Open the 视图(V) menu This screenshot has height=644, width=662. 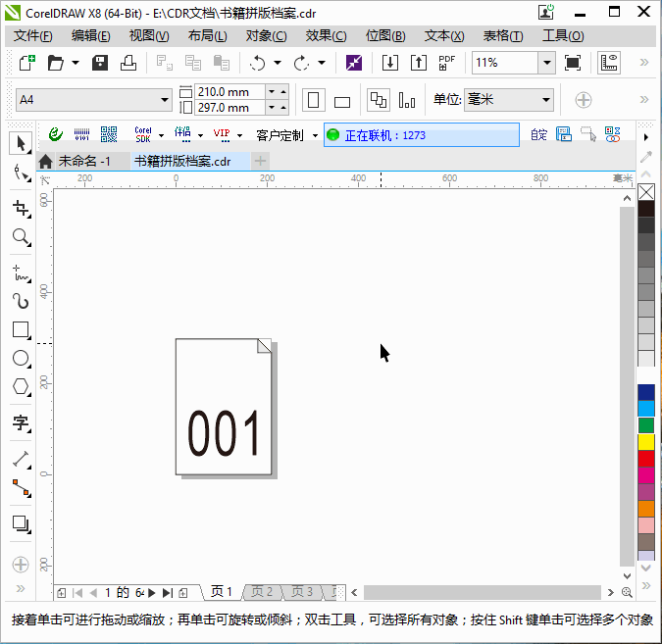pyautogui.click(x=149, y=36)
